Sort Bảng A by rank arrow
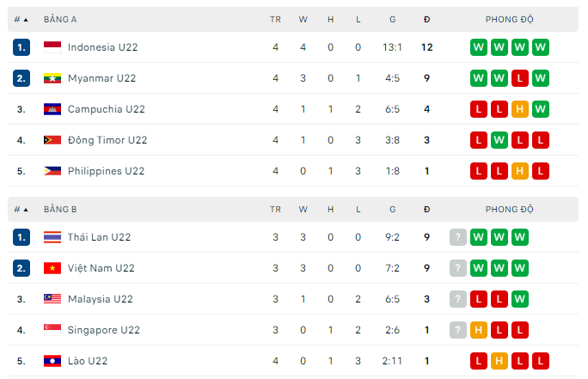 [25, 19]
